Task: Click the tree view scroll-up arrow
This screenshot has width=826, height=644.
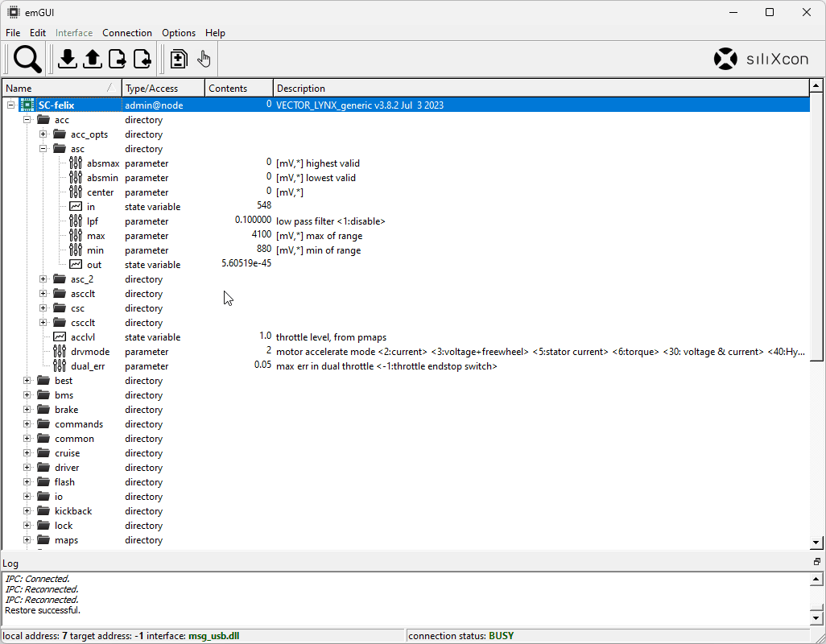Action: tap(816, 85)
